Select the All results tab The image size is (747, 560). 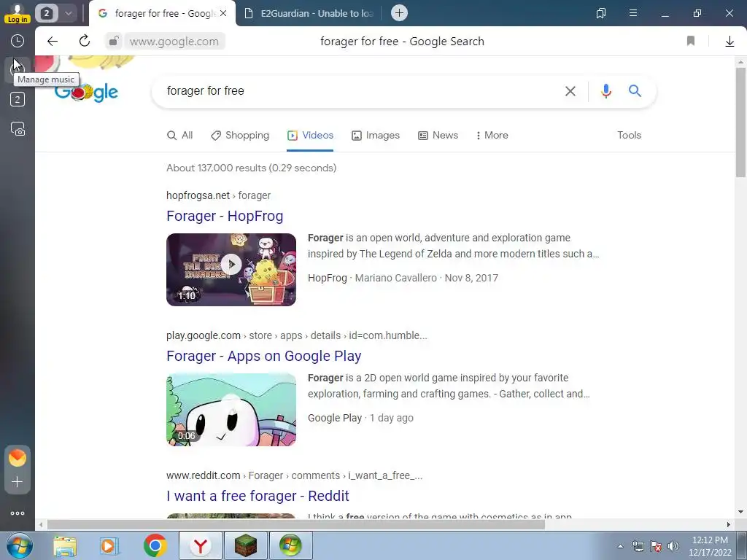pos(180,135)
